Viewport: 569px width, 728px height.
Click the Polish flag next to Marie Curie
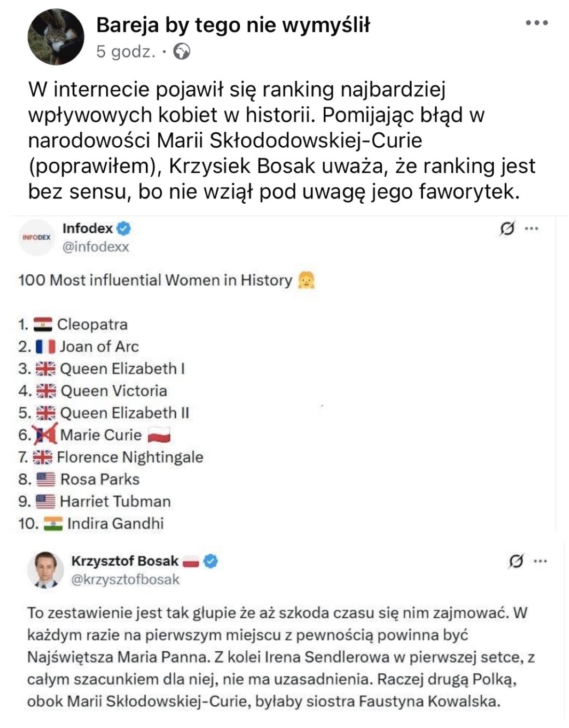[x=159, y=435]
